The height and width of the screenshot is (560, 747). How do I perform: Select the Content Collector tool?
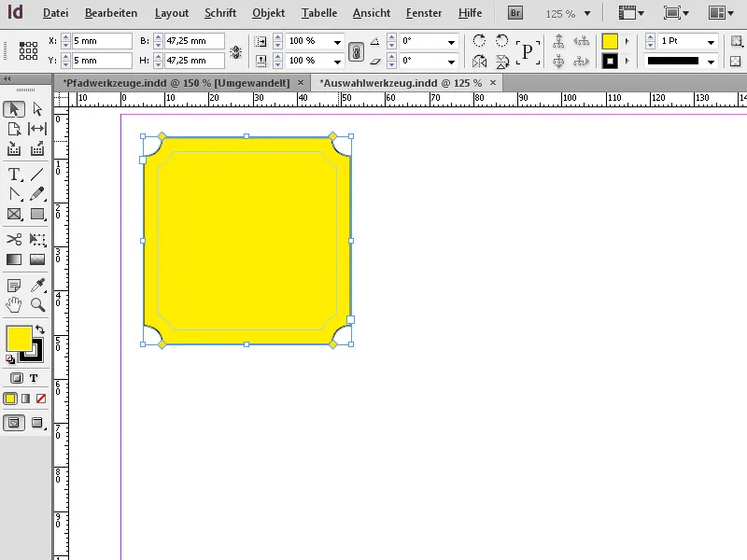tap(14, 148)
